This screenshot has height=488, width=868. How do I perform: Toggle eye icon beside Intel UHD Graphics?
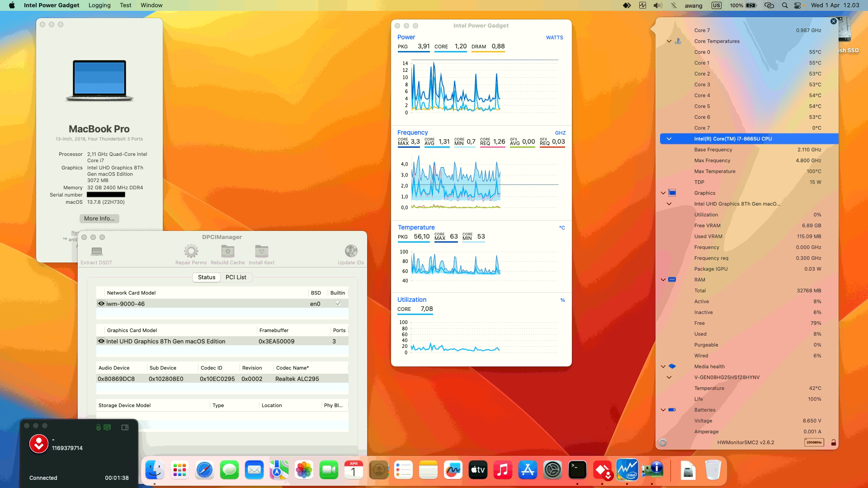pos(101,341)
